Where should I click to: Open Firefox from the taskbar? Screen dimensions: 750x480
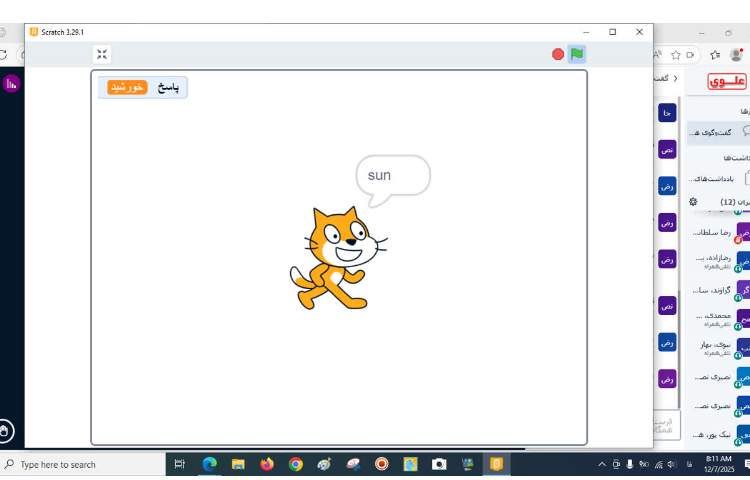267,464
